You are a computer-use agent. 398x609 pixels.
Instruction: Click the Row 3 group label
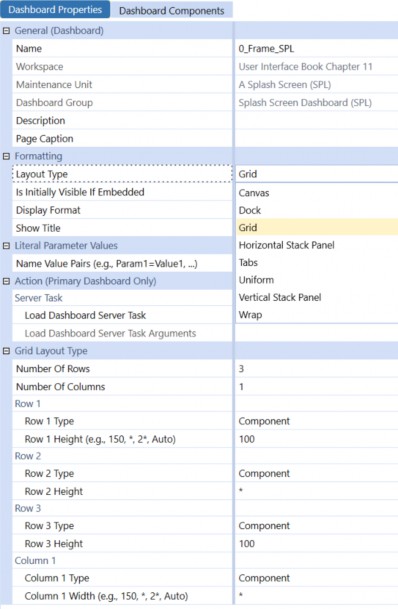(28, 508)
